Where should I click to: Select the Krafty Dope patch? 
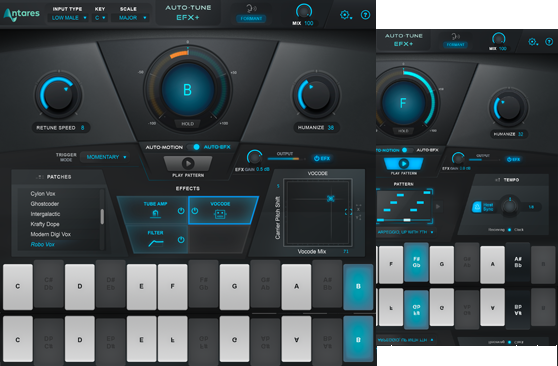(x=45, y=224)
